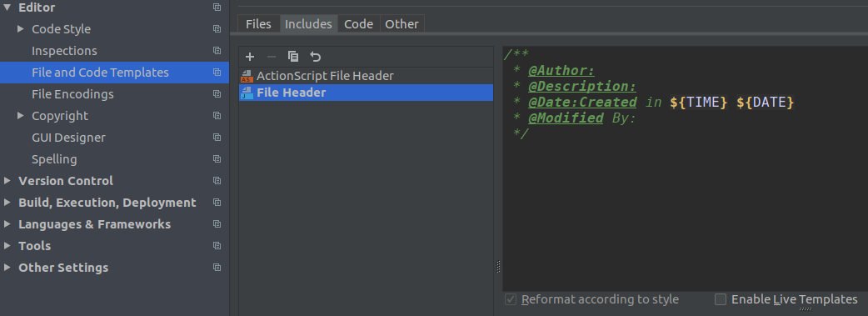Select the File Header template row

366,93
